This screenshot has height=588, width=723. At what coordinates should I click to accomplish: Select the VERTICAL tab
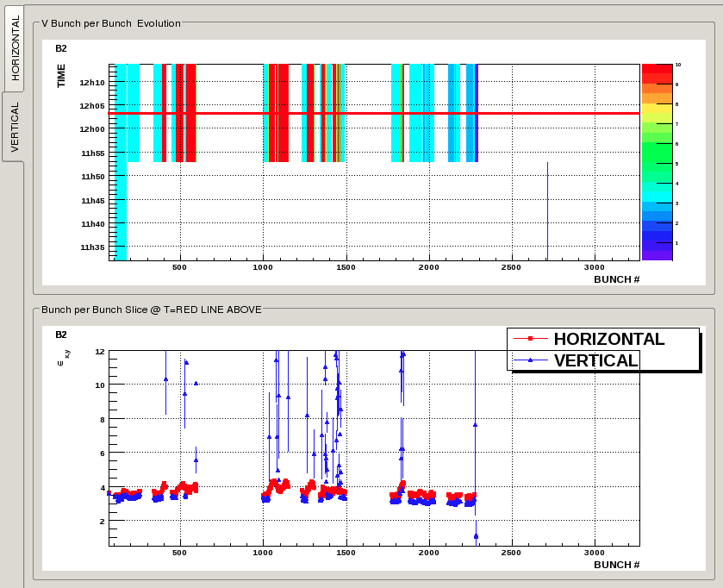pyautogui.click(x=14, y=127)
